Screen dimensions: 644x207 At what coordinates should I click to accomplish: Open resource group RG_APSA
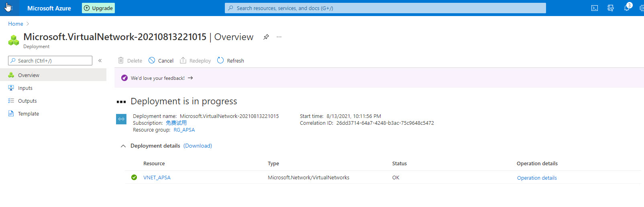click(184, 130)
